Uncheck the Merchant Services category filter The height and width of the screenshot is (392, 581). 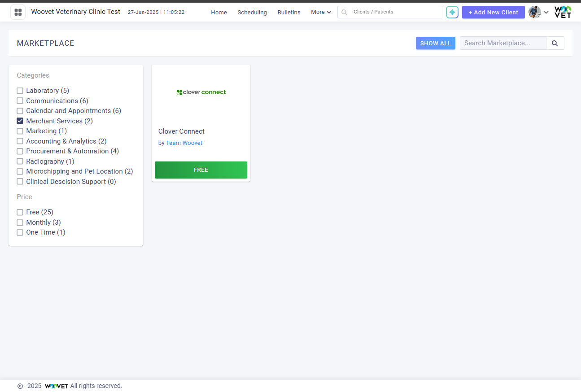click(x=20, y=121)
